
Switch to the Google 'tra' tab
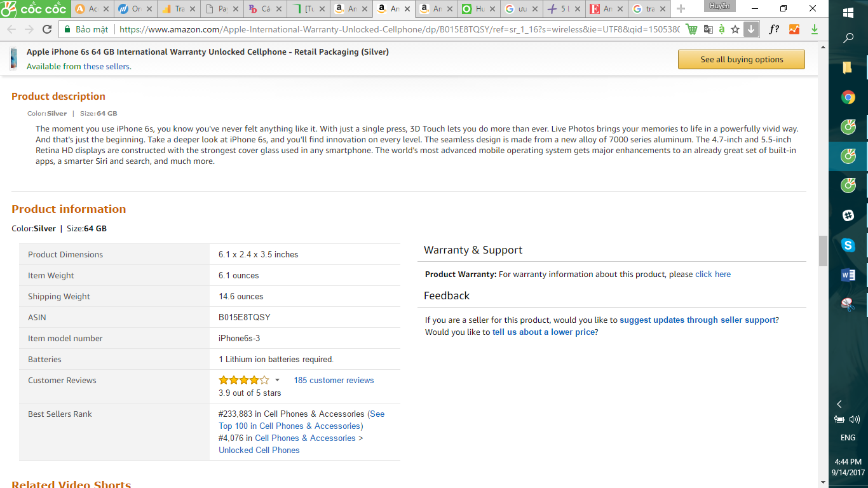click(x=649, y=9)
